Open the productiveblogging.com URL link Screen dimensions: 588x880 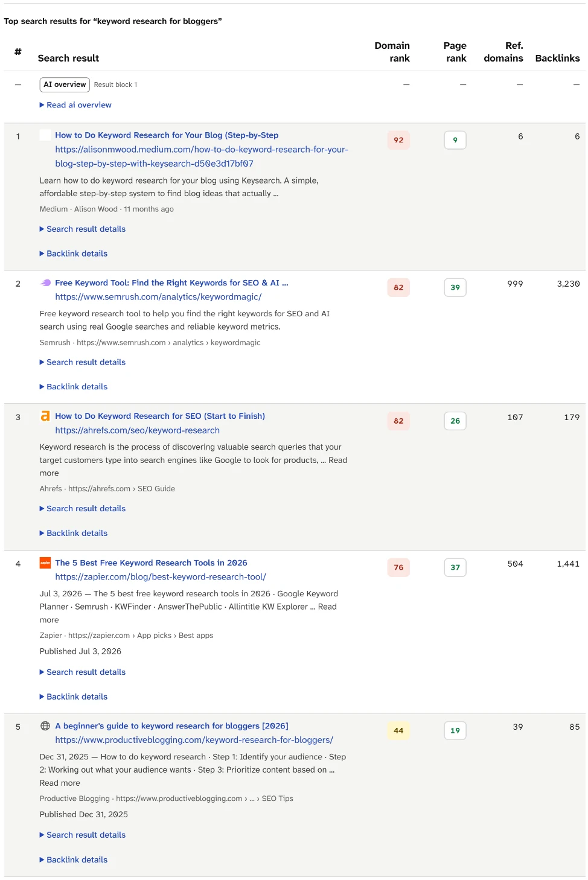coord(194,740)
